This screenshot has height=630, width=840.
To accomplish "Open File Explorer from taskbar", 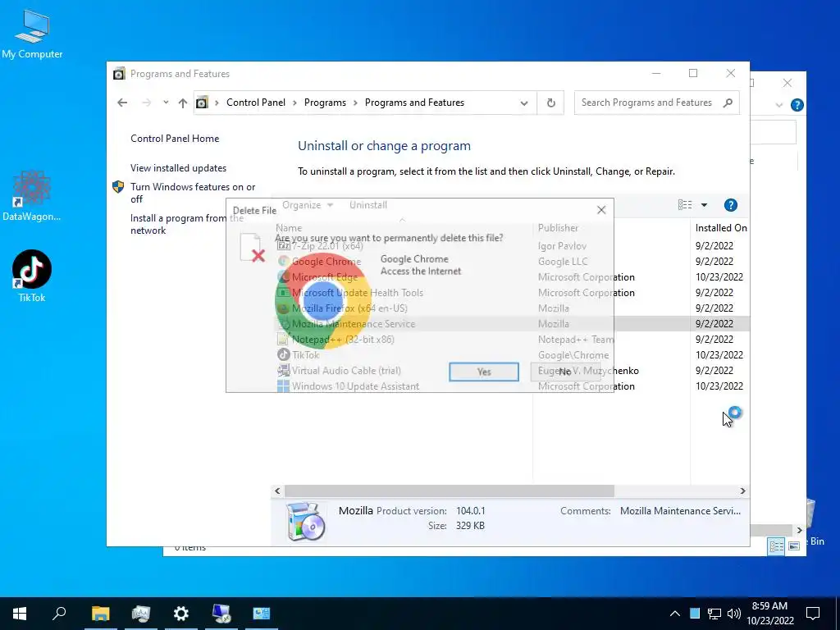I will (x=100, y=614).
